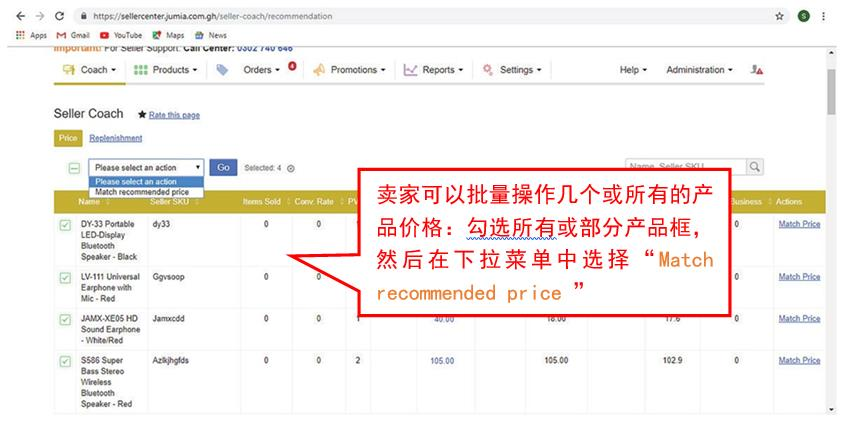Open the 'Please select an action' combo box
The image size is (851, 429).
point(146,167)
